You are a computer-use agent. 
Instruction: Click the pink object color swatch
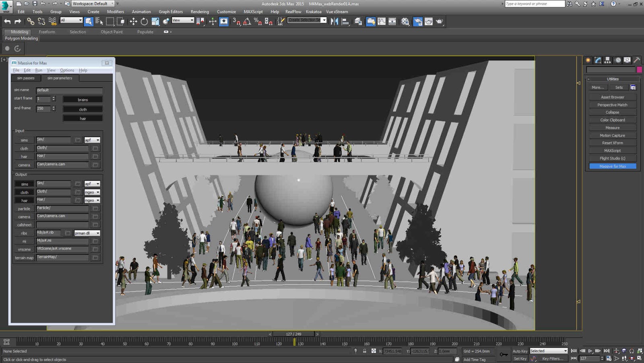click(x=639, y=70)
